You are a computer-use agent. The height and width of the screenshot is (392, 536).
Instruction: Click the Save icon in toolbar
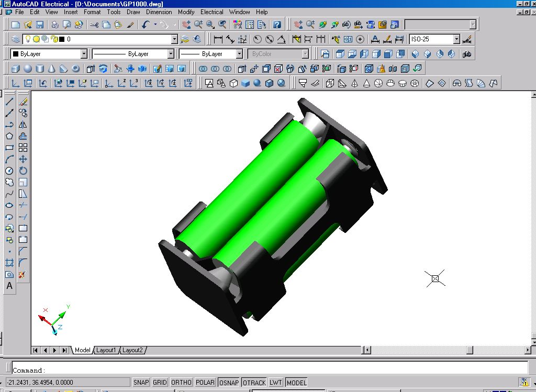click(40, 25)
